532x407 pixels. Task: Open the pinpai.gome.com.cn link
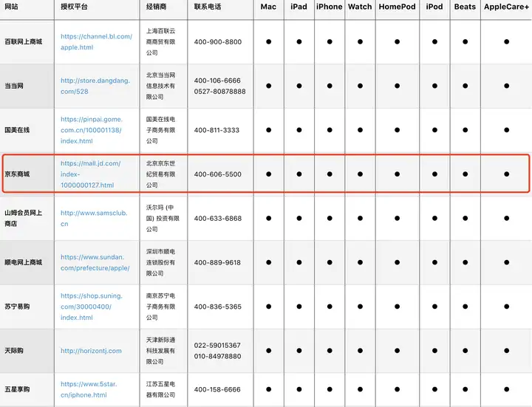pyautogui.click(x=92, y=130)
